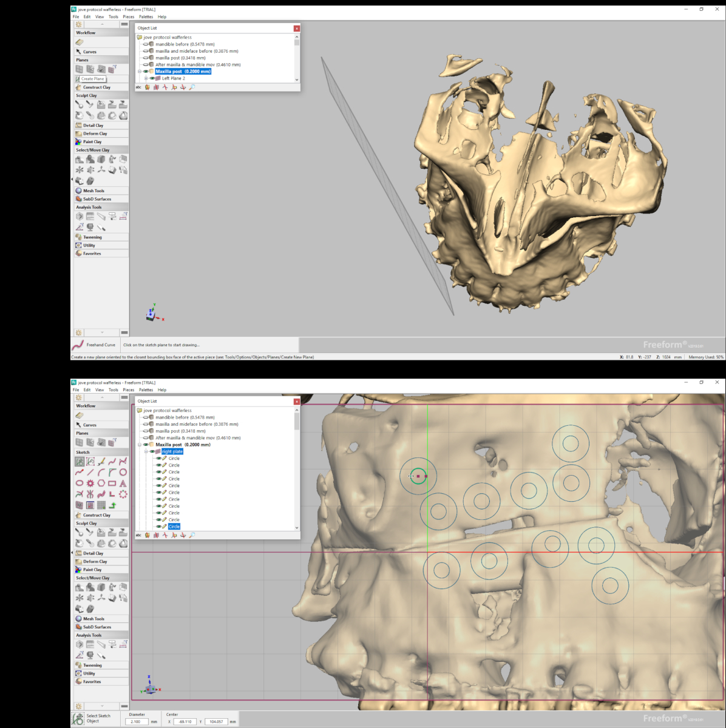Click the green arrow Exit Sketch icon
This screenshot has width=726, height=728.
pyautogui.click(x=112, y=505)
